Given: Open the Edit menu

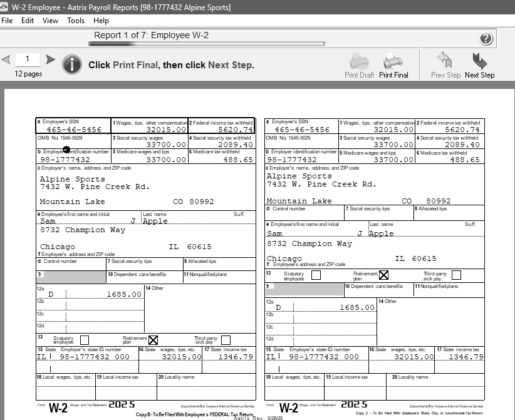Looking at the screenshot, I should (28, 21).
